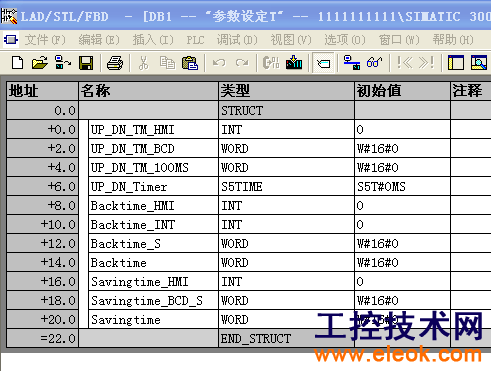
Task: Click the New document icon
Action: [17, 63]
